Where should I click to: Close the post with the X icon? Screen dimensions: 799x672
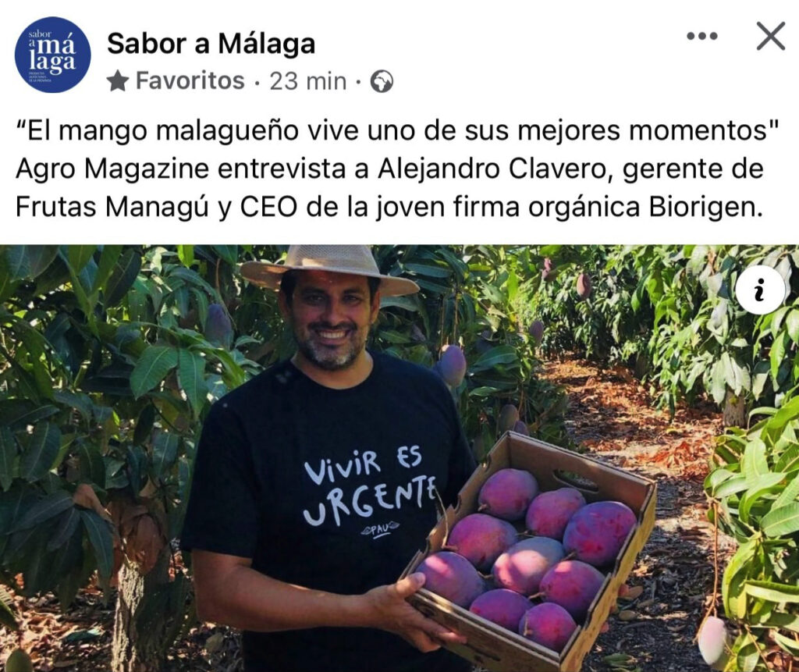pyautogui.click(x=770, y=36)
